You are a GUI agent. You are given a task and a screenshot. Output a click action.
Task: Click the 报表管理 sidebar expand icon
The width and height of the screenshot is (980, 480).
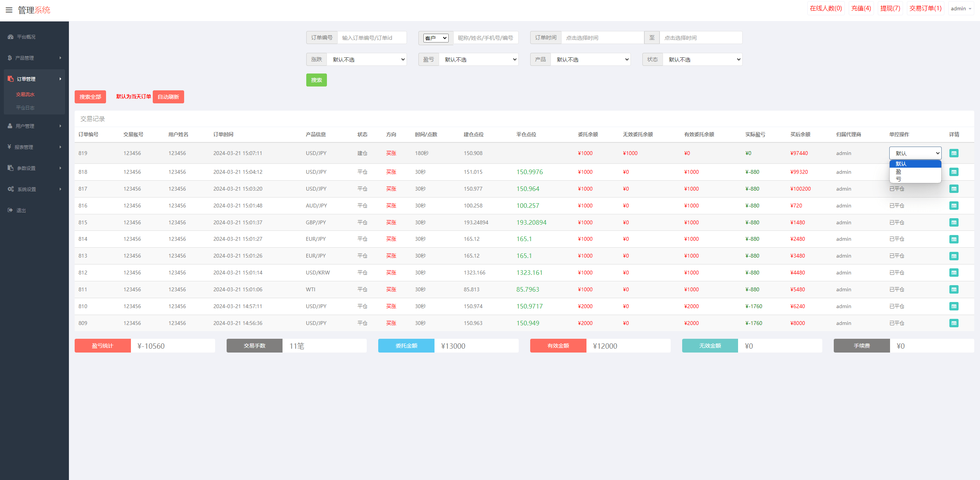[60, 146]
